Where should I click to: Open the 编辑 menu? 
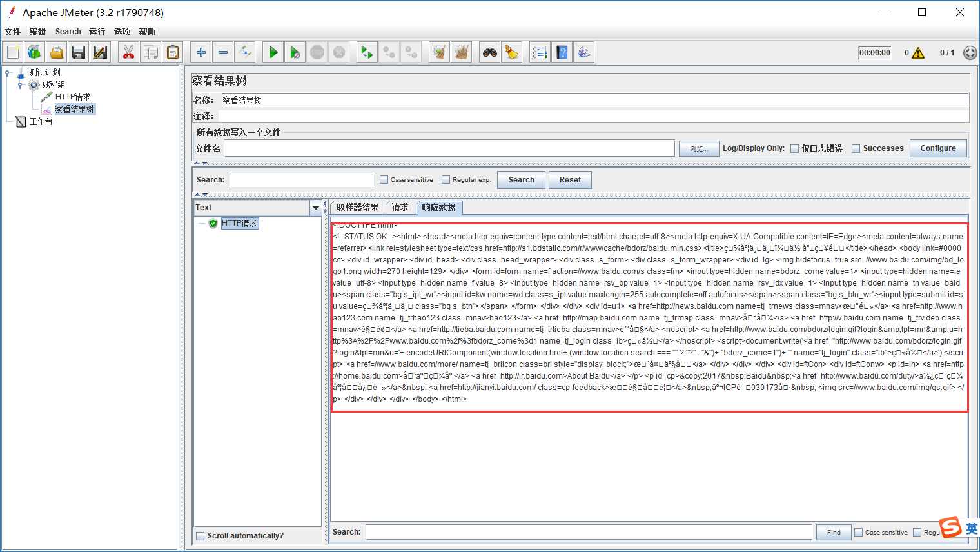pos(37,32)
